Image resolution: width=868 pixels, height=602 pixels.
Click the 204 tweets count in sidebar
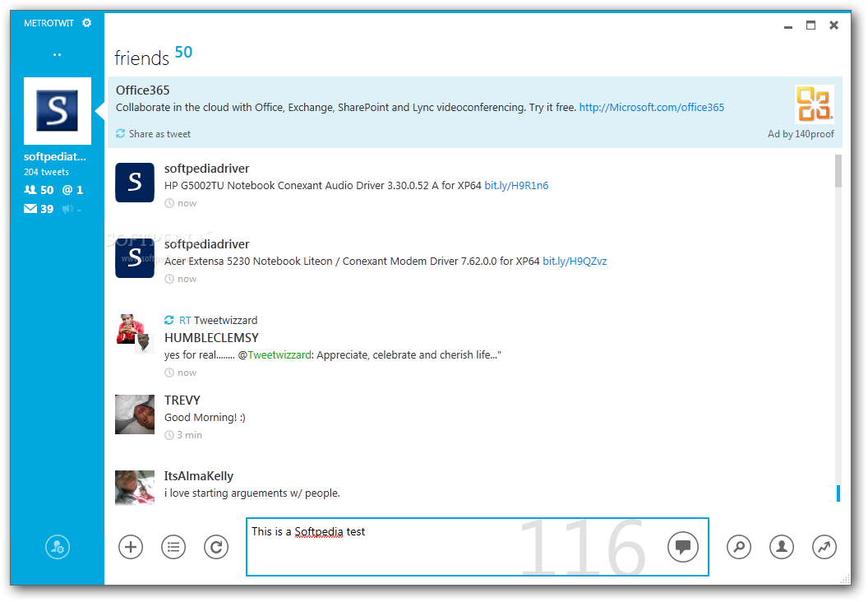(47, 172)
